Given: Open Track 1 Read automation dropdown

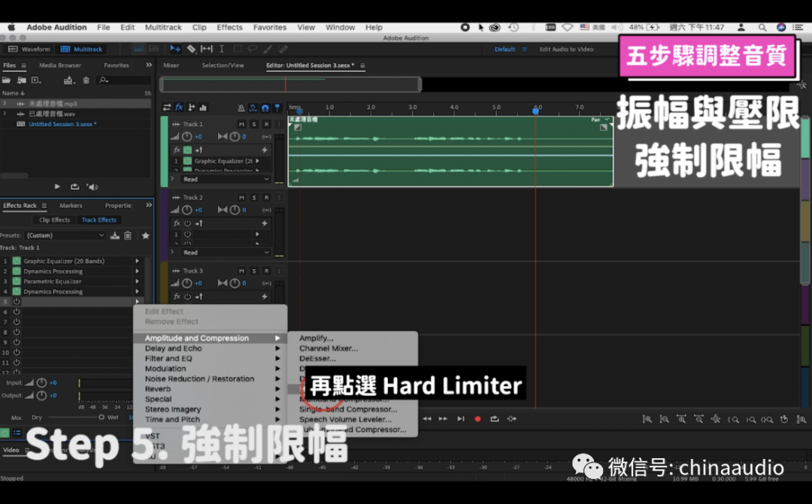Looking at the screenshot, I should (226, 179).
